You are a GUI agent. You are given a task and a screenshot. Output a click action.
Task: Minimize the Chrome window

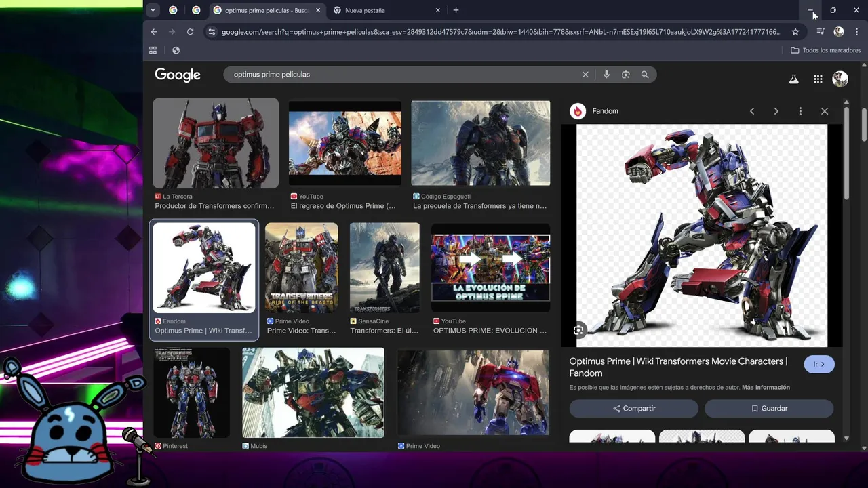(x=810, y=10)
